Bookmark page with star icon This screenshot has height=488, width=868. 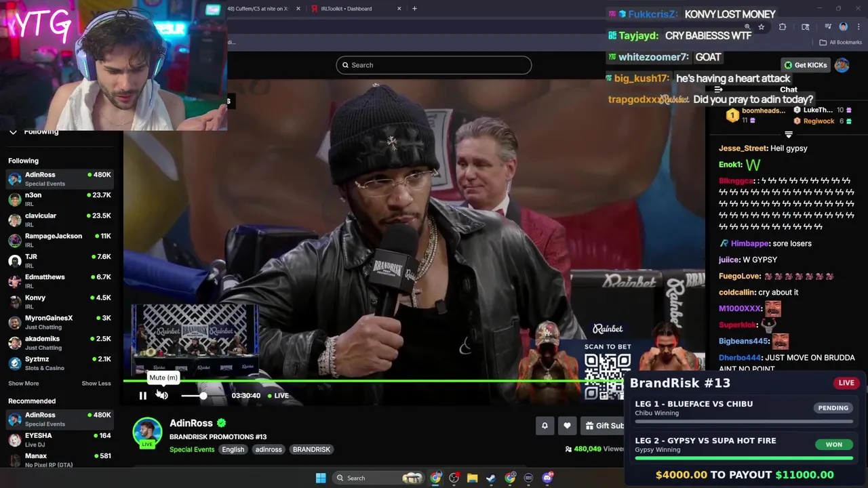point(762,27)
